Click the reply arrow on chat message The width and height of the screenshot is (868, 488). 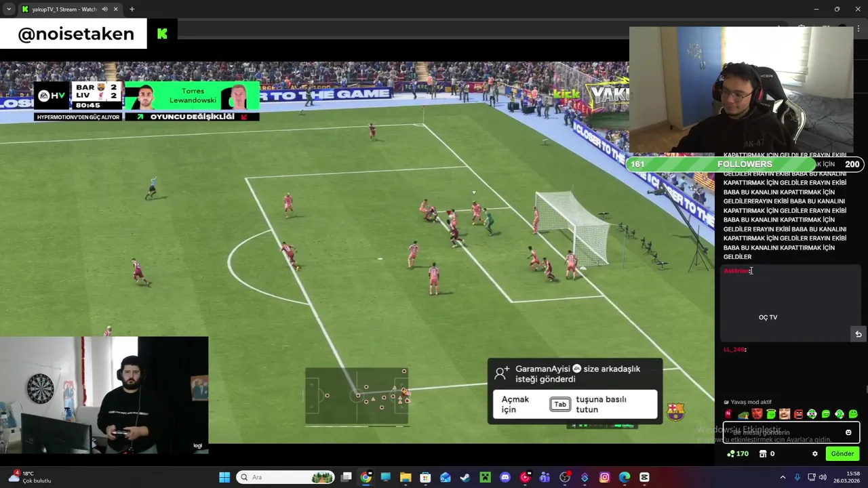click(859, 334)
